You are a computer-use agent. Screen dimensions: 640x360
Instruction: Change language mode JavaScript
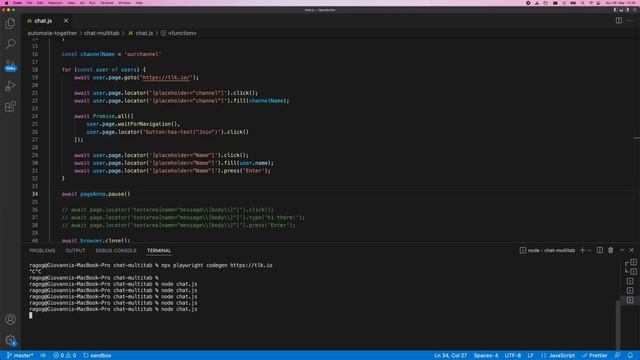pyautogui.click(x=558, y=356)
